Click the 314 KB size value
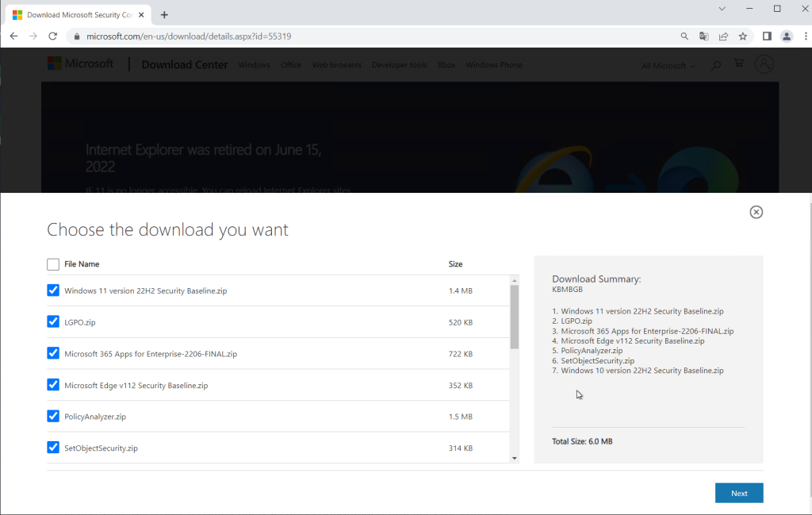This screenshot has width=812, height=515. [x=461, y=448]
